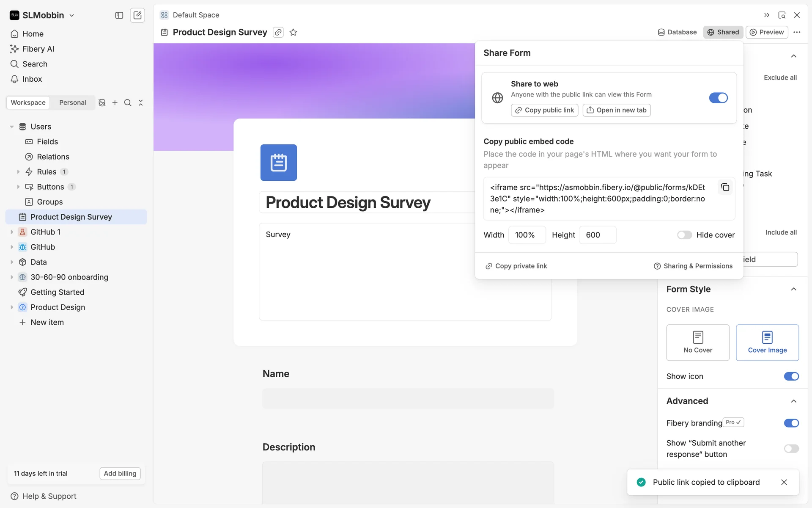Click the link icon beside the form title
The height and width of the screenshot is (508, 812).
coord(278,32)
